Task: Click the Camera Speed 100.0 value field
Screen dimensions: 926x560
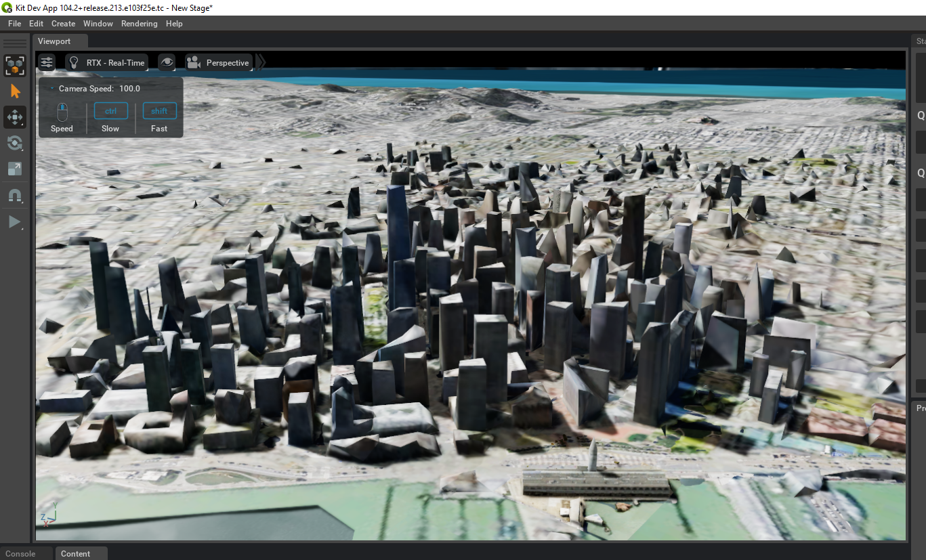Action: click(x=129, y=88)
